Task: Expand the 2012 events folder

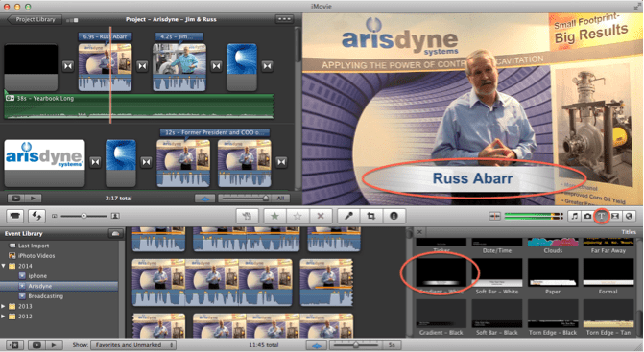Action: pos(3,317)
